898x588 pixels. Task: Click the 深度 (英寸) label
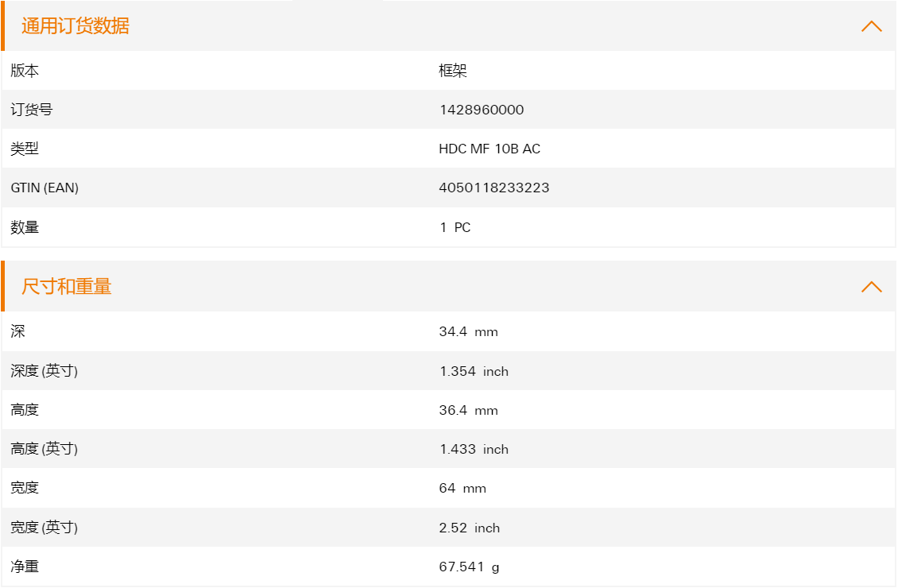coord(44,371)
